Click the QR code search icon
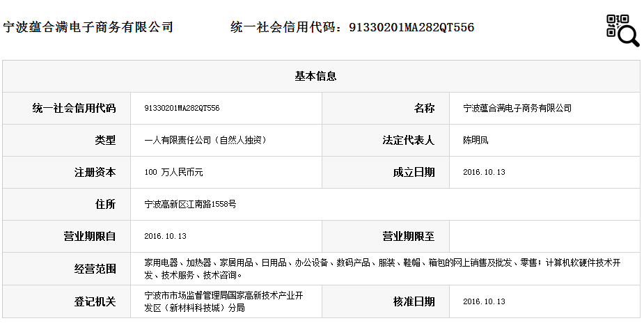Viewport: 644px width, 323px height. point(622,31)
